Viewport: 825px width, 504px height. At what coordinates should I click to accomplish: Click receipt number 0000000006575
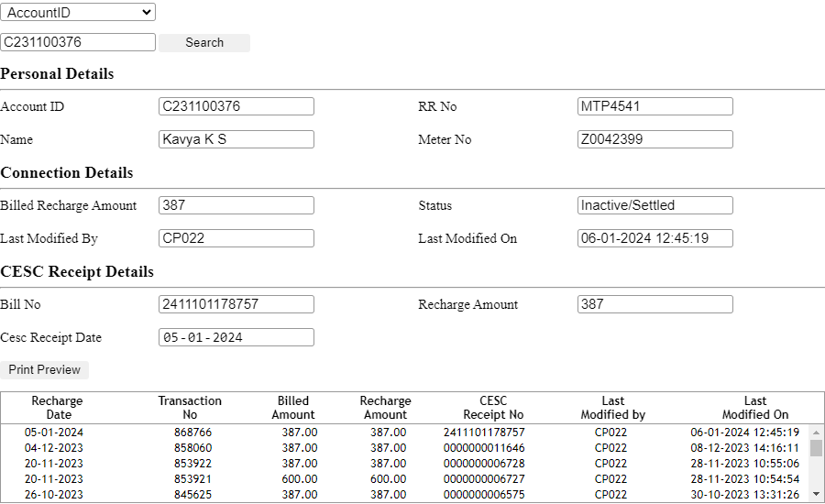(x=484, y=495)
